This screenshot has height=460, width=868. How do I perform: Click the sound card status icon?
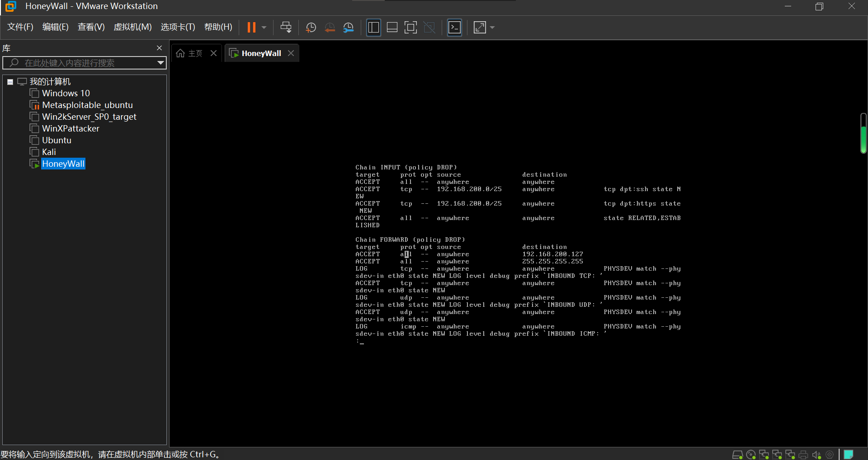pos(816,455)
